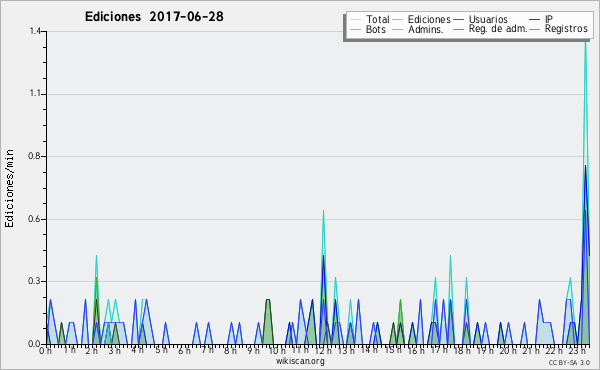Click the '12 h' x-axis label

323,350
